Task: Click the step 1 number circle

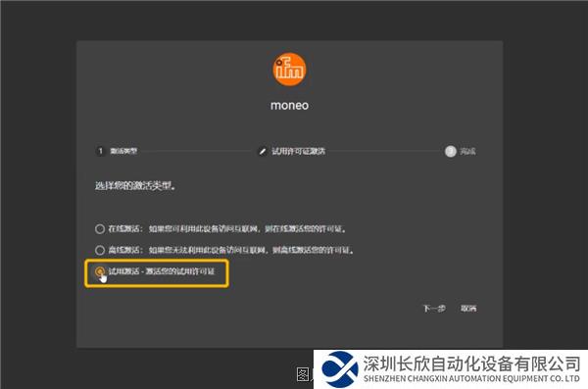Action: tap(100, 151)
